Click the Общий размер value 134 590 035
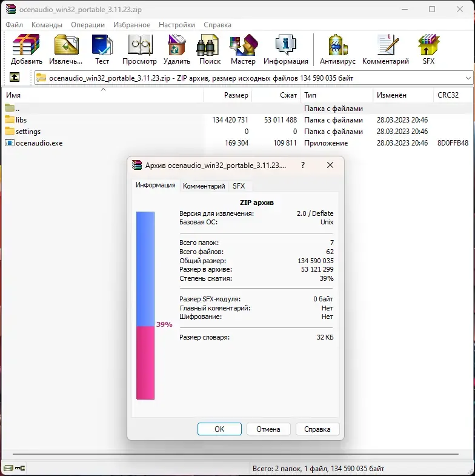Viewport: 475px width, 476px height. pyautogui.click(x=316, y=261)
